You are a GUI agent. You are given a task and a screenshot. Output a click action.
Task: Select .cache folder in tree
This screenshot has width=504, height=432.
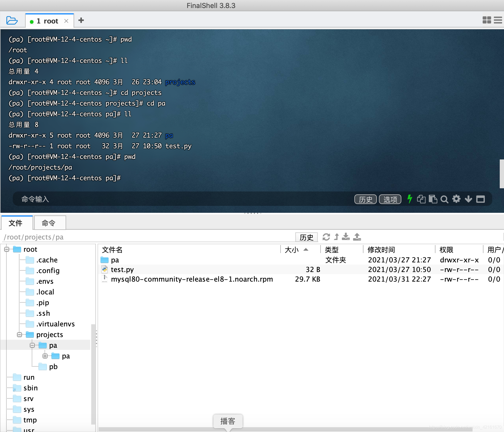pos(42,260)
